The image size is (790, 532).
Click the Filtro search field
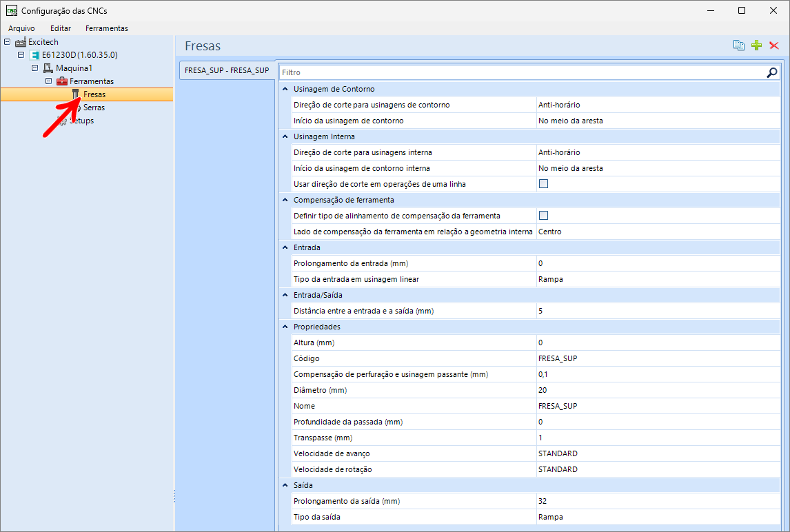tap(520, 72)
